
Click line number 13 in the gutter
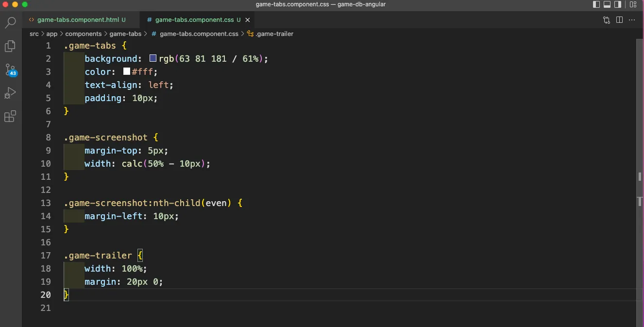46,203
